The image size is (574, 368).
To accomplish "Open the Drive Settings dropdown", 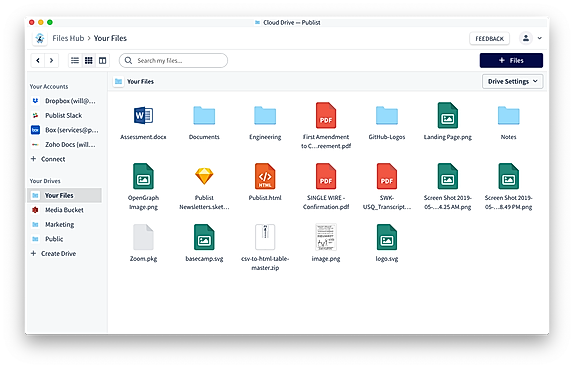I will [x=512, y=81].
